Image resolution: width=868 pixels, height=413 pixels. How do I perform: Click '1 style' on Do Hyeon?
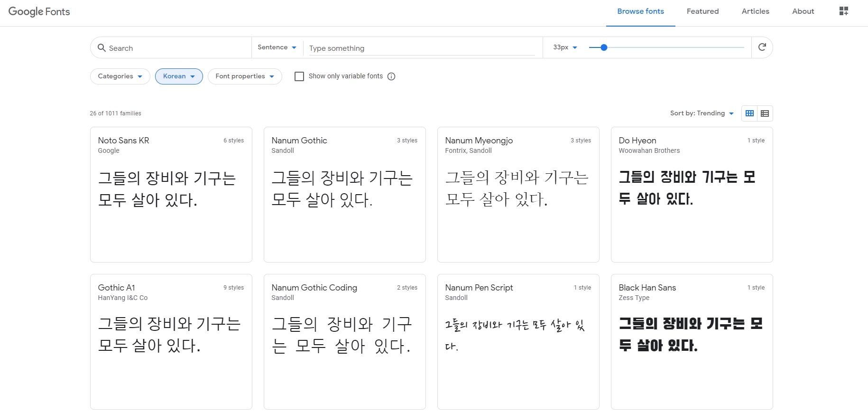point(756,141)
